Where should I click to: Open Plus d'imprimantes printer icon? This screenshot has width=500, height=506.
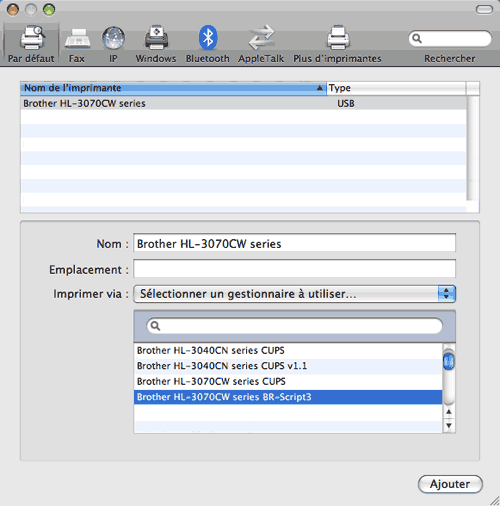pos(338,37)
